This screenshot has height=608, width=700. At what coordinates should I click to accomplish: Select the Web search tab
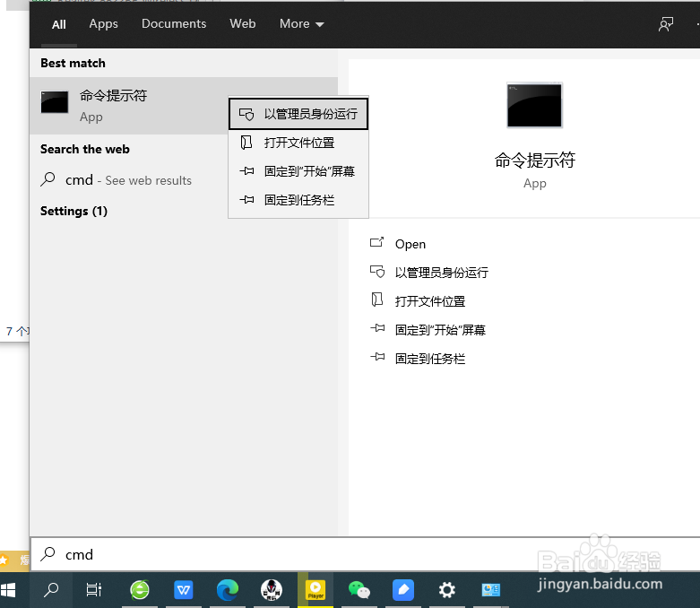[242, 23]
